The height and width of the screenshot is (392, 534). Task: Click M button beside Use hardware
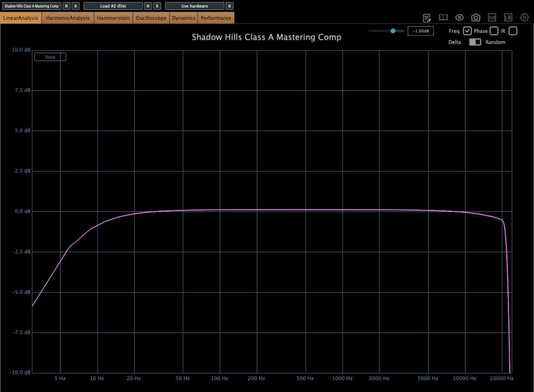[x=229, y=6]
